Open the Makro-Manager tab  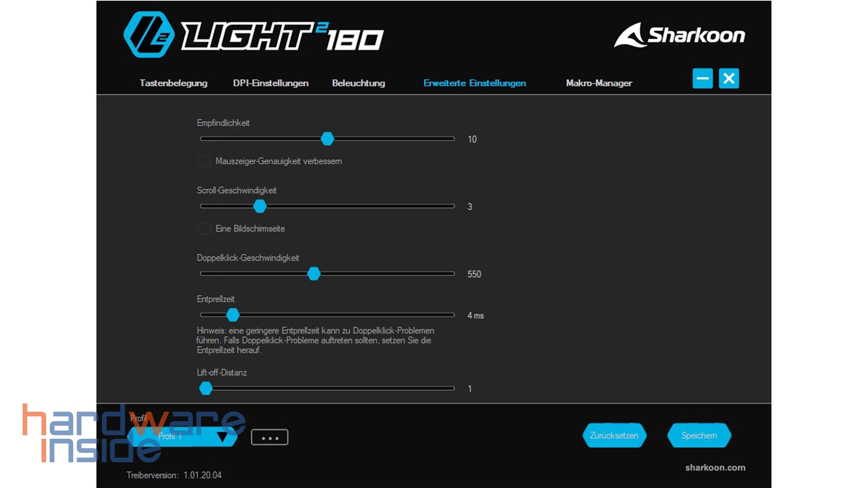(x=599, y=83)
